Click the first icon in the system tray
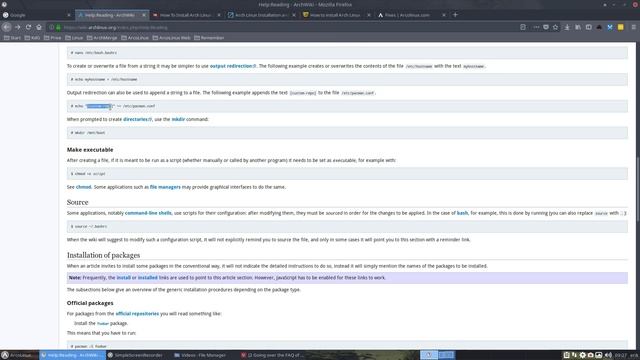Viewport: 640px width, 360px height. click(x=566, y=355)
